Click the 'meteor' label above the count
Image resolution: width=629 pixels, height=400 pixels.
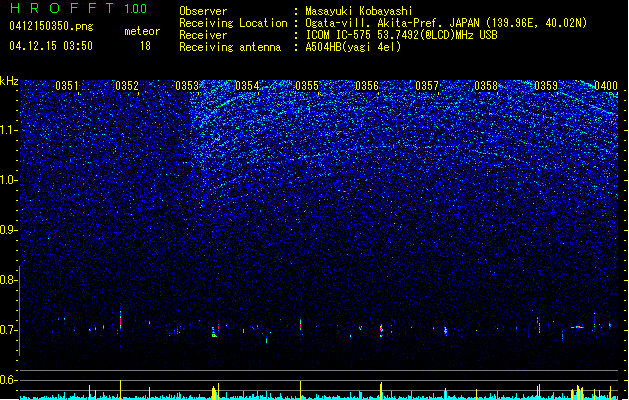pos(142,31)
